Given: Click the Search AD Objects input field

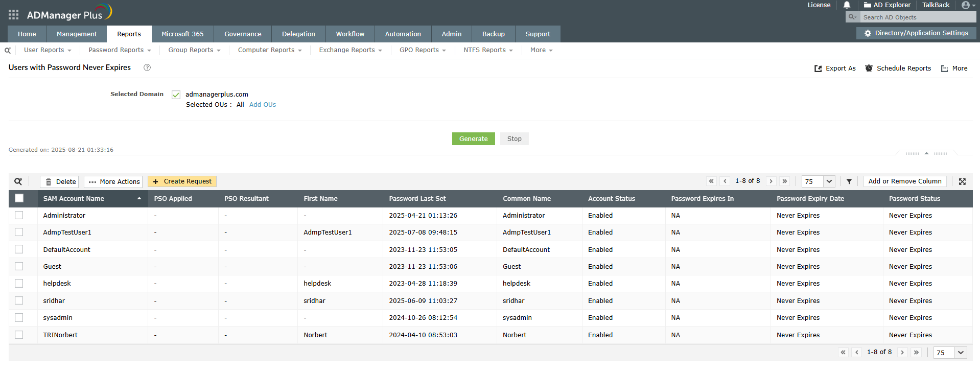Looking at the screenshot, I should [918, 17].
